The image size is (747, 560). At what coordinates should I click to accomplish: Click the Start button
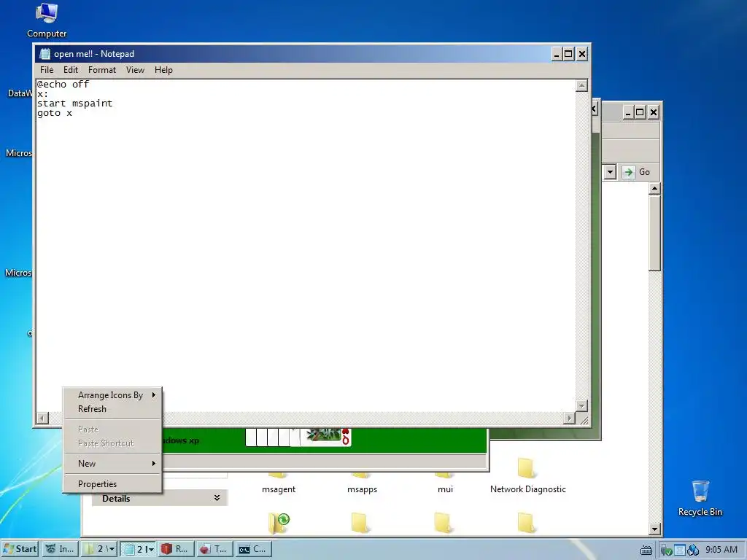tap(20, 549)
